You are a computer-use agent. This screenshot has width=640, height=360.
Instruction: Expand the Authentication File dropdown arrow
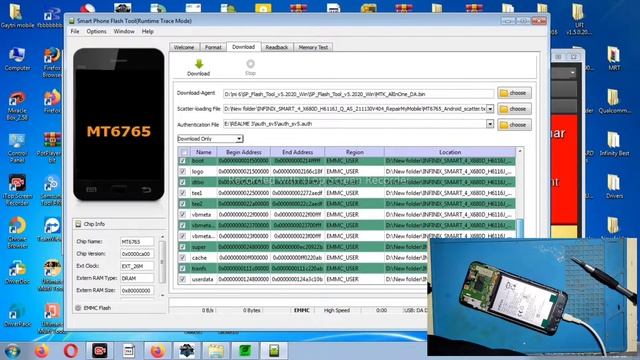[x=490, y=124]
